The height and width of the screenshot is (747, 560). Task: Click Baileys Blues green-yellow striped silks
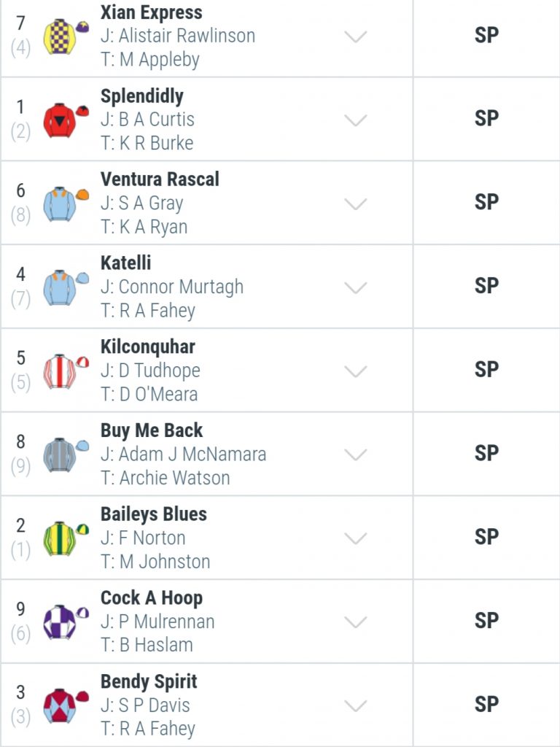pos(66,538)
